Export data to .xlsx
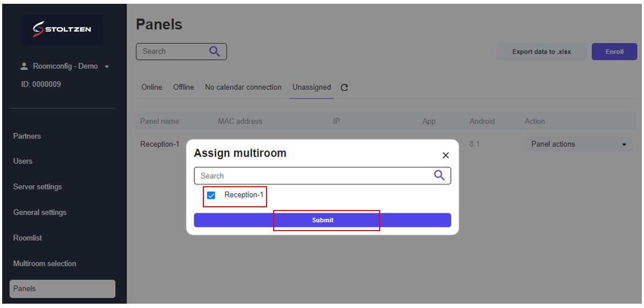 [x=541, y=52]
